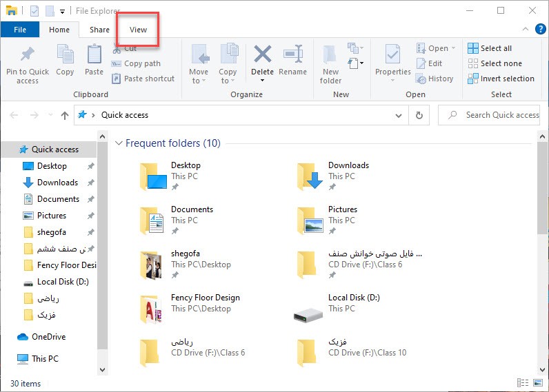Select Documents frequent folder tile
The image size is (549, 392).
coord(176,220)
